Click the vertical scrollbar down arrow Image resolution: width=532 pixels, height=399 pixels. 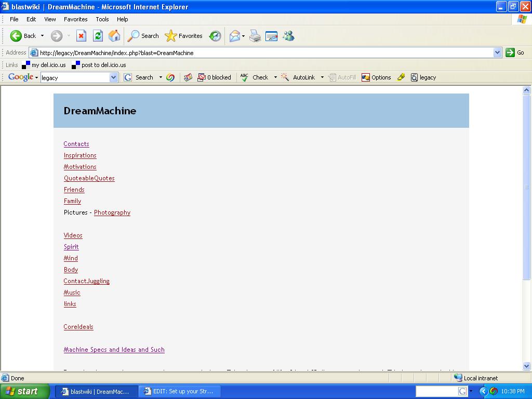coord(527,366)
